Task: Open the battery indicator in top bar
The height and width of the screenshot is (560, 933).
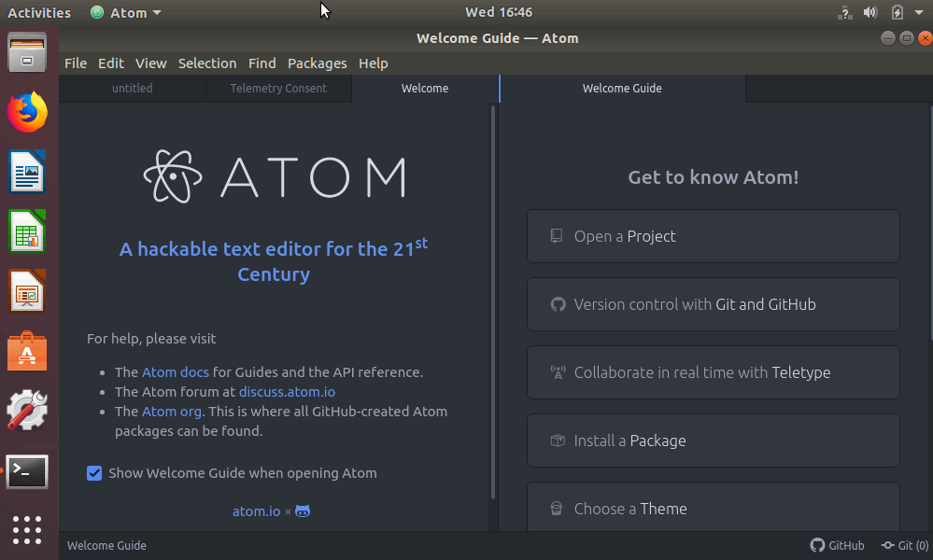Action: [x=898, y=12]
